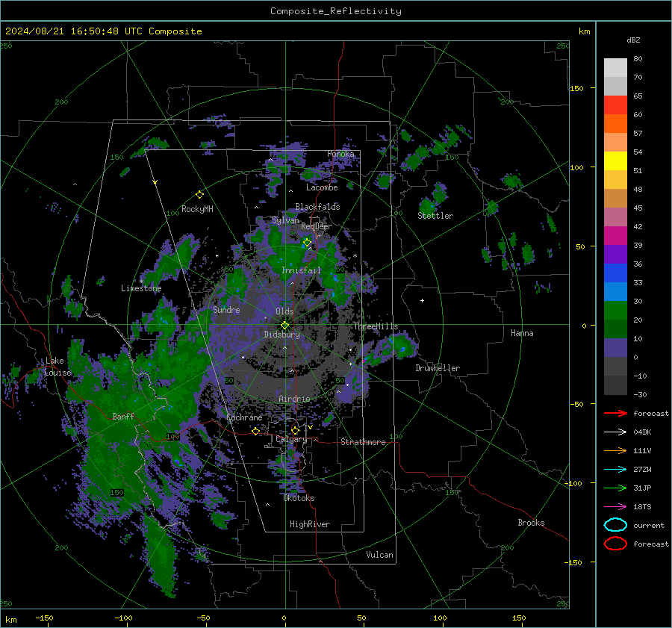Click the red forecast ellipse icon
Image resolution: width=672 pixels, height=628 pixels.
click(615, 544)
